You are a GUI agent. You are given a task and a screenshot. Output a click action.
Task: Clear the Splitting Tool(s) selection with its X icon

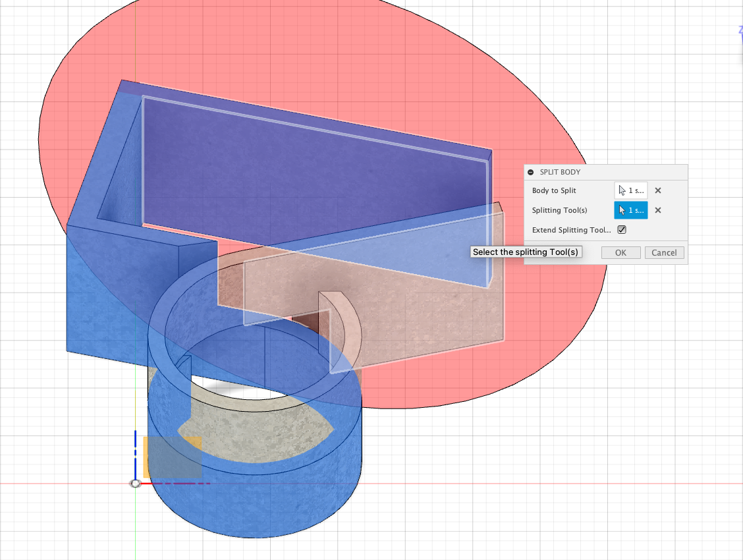click(657, 210)
